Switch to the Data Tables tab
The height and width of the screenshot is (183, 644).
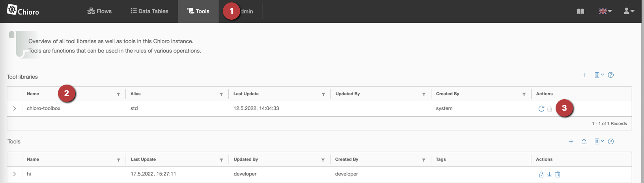click(149, 11)
